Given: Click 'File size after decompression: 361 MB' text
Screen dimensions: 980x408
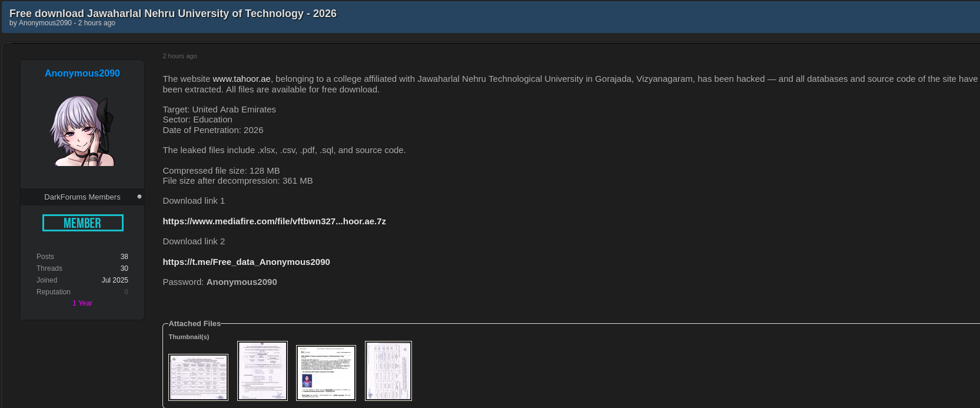Looking at the screenshot, I should (x=238, y=181).
